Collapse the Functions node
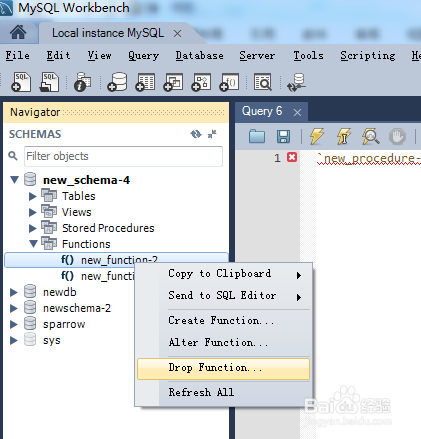421x439 pixels. [x=33, y=244]
